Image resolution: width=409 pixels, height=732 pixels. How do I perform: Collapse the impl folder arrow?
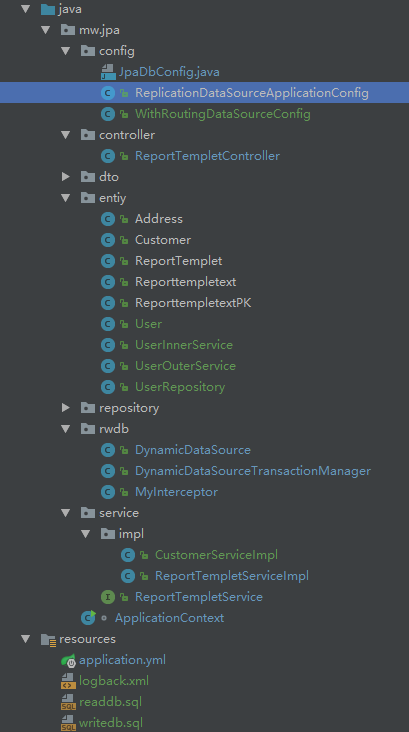click(85, 534)
